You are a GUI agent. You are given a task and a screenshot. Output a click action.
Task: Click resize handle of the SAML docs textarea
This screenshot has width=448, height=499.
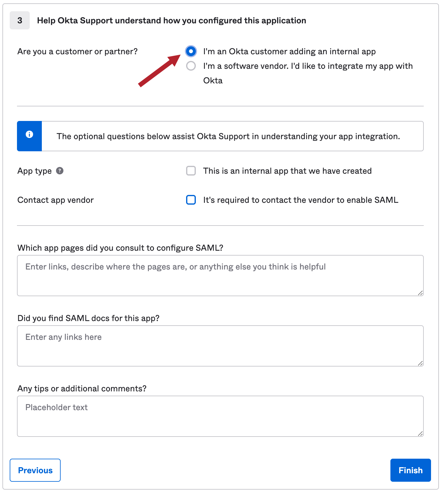(x=420, y=363)
